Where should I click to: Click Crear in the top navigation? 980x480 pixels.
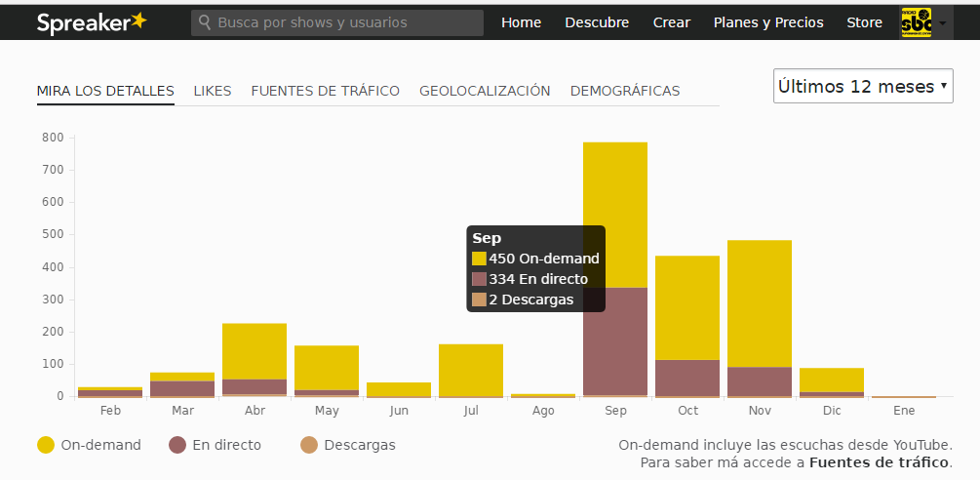pyautogui.click(x=671, y=22)
